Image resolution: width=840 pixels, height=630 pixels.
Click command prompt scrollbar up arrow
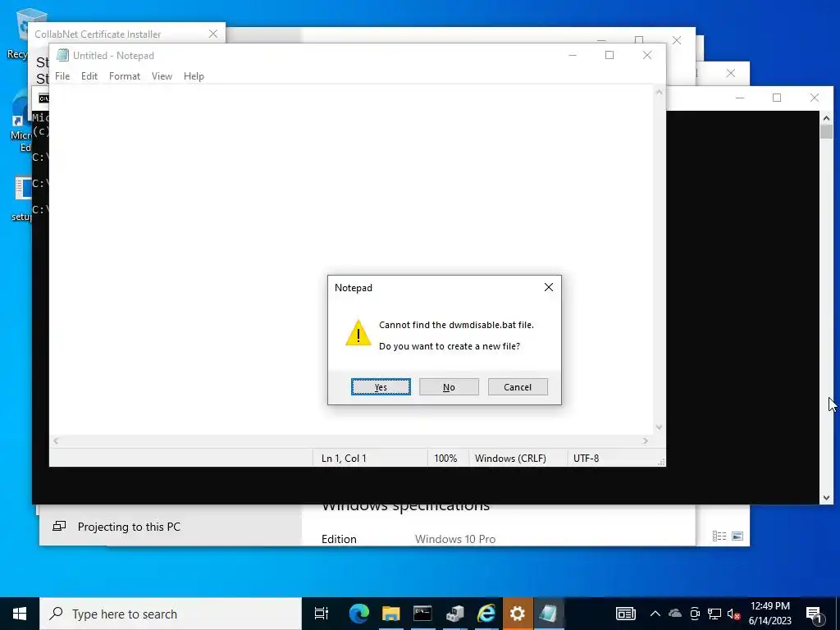click(x=826, y=118)
